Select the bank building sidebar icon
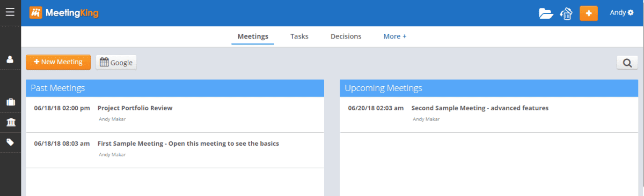 click(10, 122)
